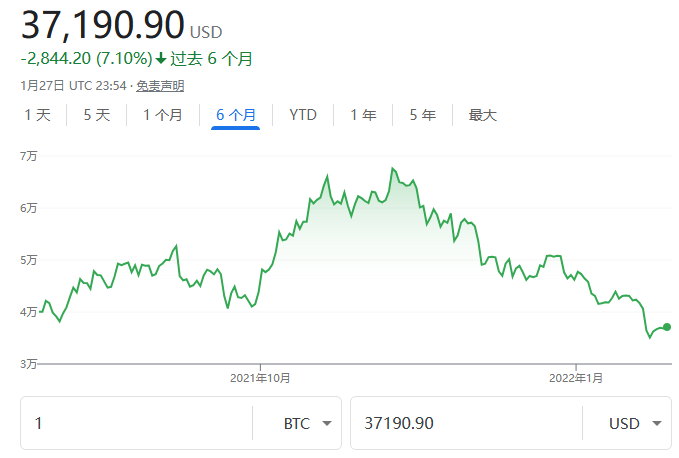Click the chart's highest price peak
This screenshot has width=679, height=458.
tap(393, 168)
